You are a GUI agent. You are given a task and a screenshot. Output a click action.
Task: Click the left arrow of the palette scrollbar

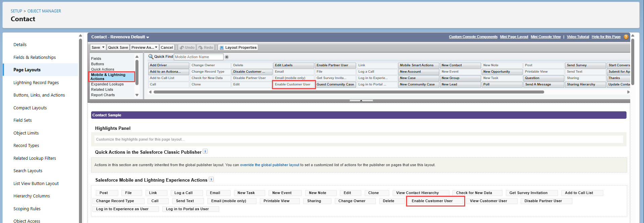[150, 92]
